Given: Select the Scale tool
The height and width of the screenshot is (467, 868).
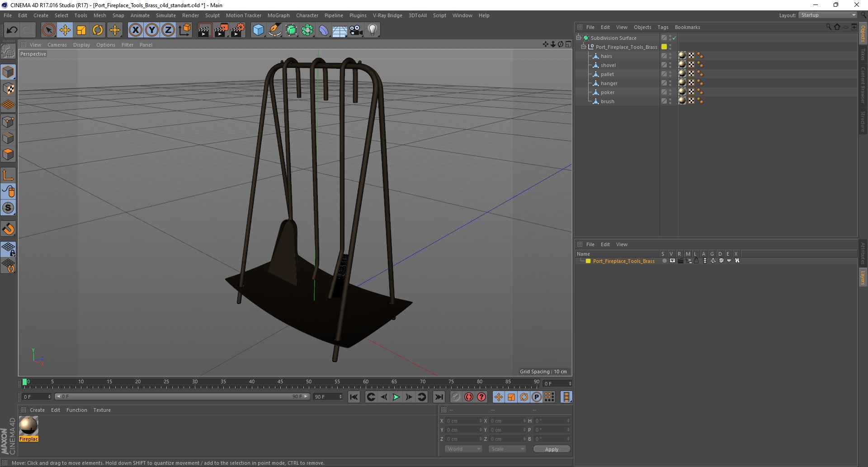Looking at the screenshot, I should tap(81, 30).
